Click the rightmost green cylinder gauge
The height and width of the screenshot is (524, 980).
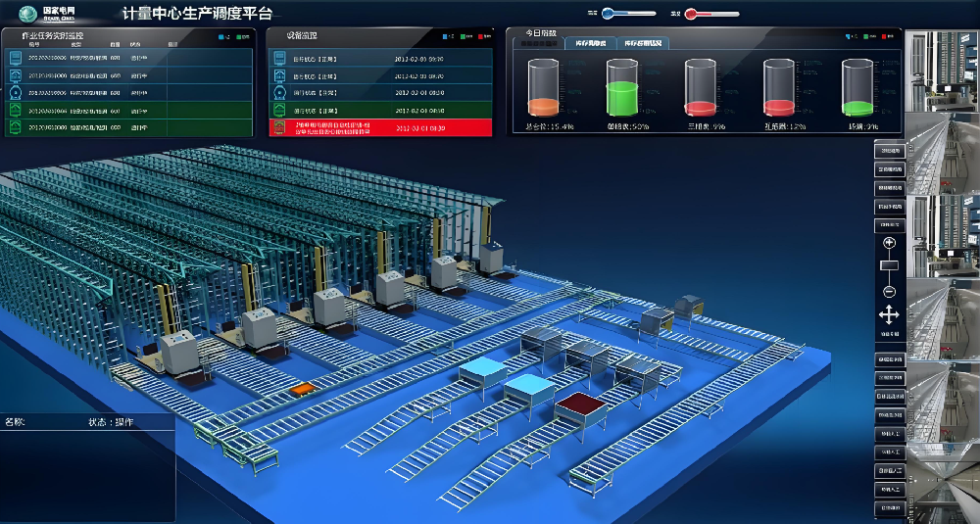click(x=856, y=87)
